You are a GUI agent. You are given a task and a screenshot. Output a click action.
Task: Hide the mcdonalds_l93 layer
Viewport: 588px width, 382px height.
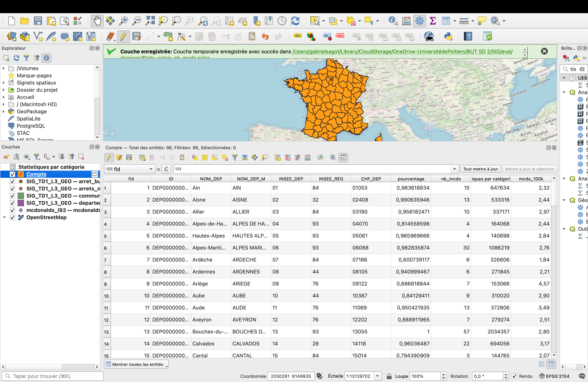(12, 211)
